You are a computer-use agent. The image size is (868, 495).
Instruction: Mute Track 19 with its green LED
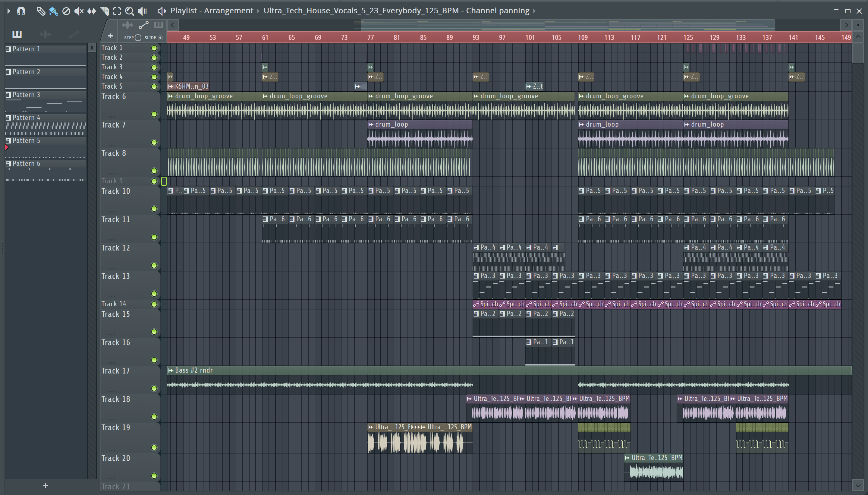click(x=154, y=448)
